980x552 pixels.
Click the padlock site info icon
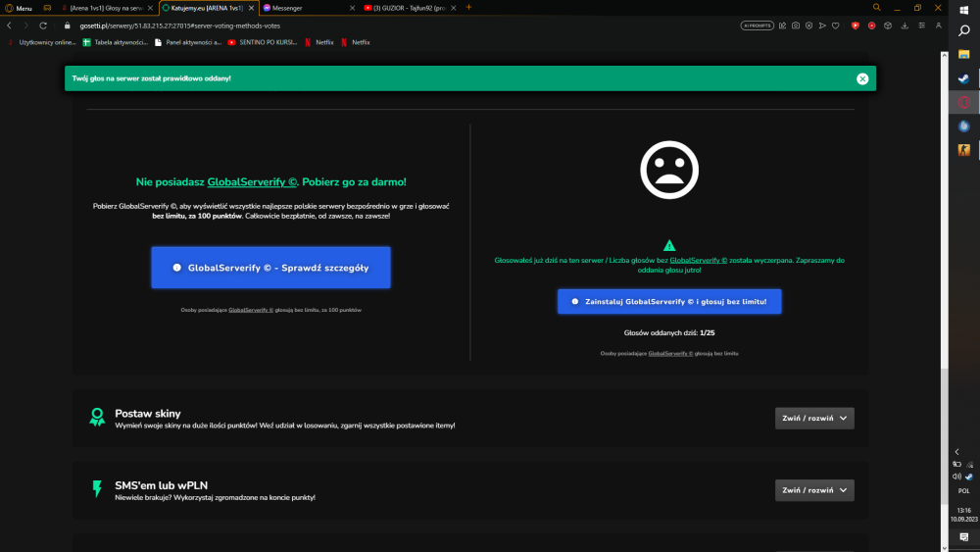(68, 25)
